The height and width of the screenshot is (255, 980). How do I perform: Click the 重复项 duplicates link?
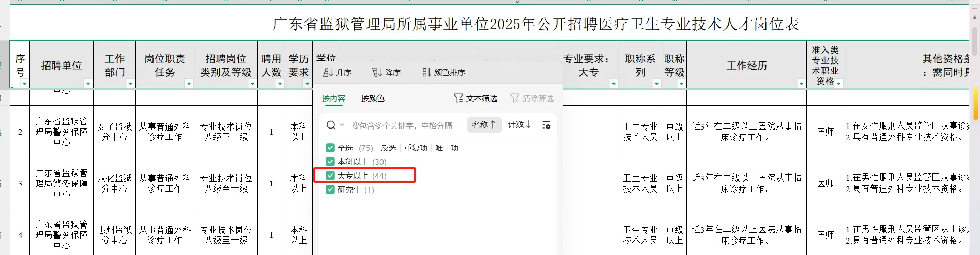[416, 148]
